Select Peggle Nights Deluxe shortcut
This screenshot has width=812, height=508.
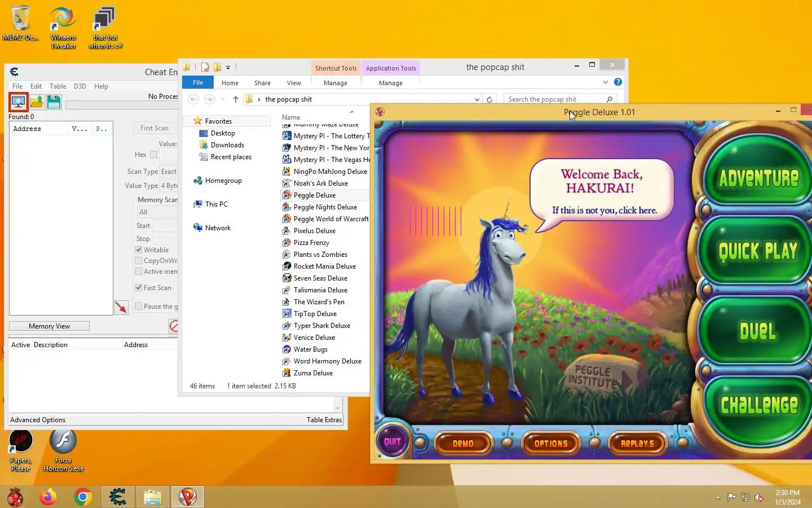click(x=320, y=207)
